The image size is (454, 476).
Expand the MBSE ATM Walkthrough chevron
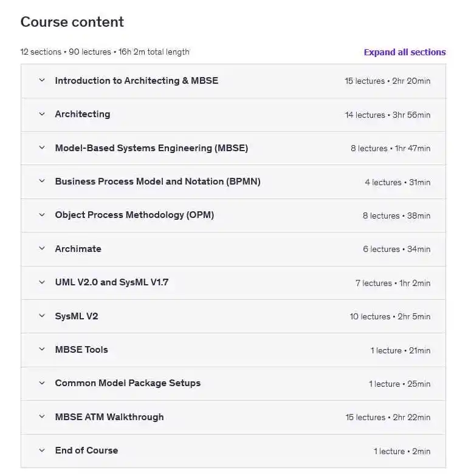(x=42, y=417)
